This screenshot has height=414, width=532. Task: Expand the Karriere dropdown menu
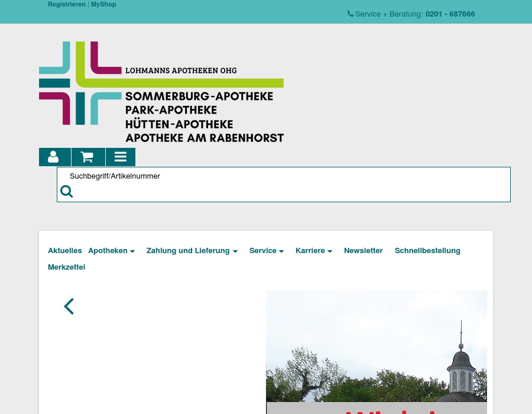pos(313,251)
